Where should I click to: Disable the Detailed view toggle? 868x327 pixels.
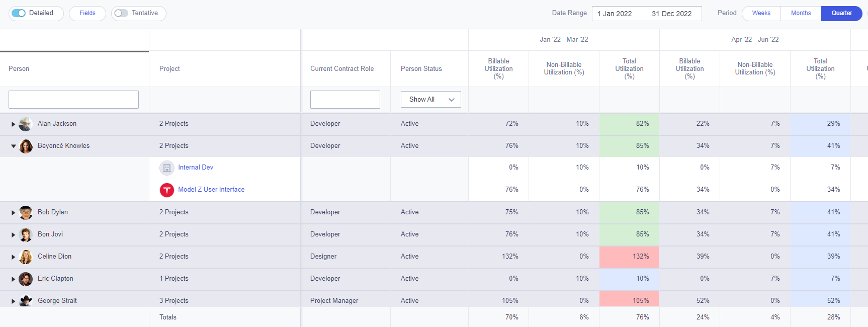click(x=19, y=13)
